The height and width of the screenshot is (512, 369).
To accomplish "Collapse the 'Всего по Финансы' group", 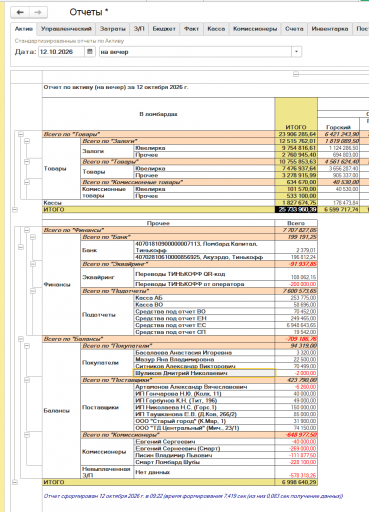I will point(27,230).
